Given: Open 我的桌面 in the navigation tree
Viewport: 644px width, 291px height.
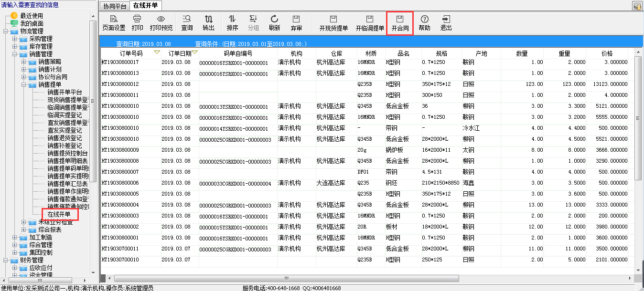Looking at the screenshot, I should coord(32,23).
